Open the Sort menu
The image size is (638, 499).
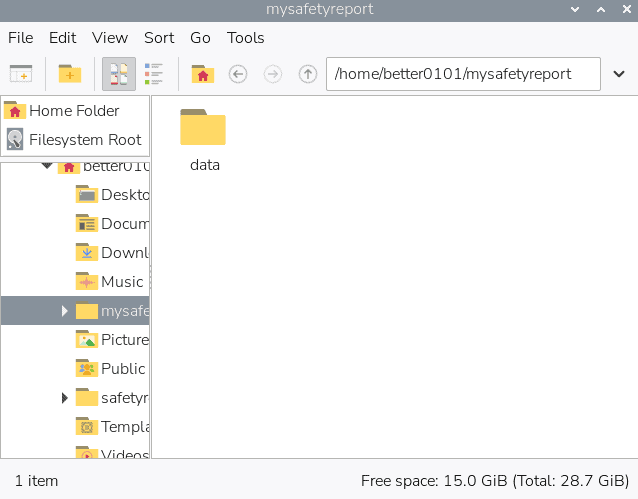click(159, 38)
